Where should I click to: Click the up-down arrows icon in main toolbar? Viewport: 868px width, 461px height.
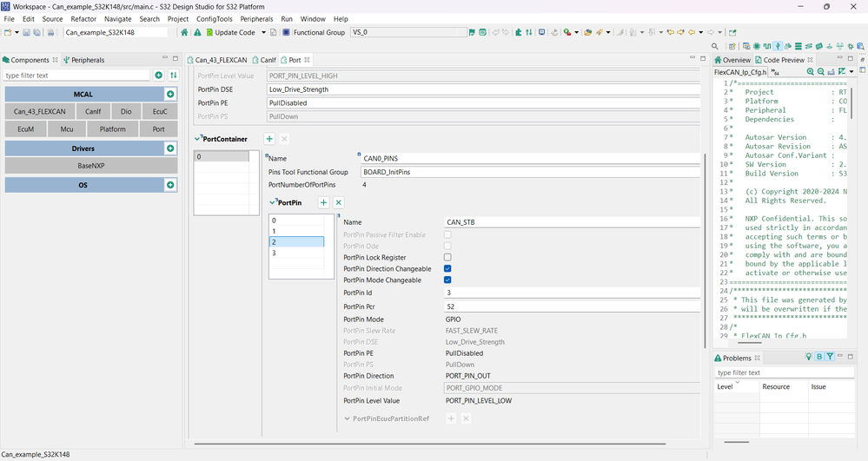point(528,32)
